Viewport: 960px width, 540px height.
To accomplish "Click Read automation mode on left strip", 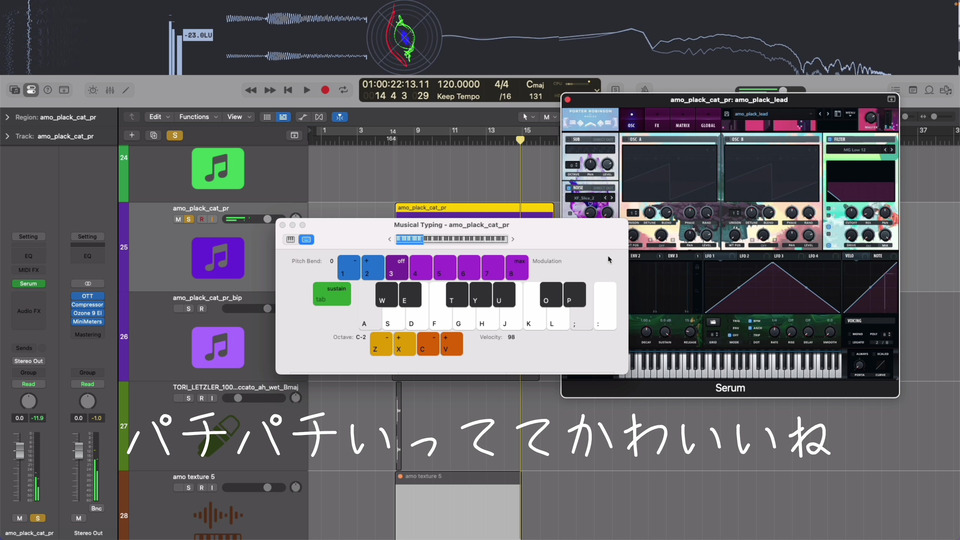I will coord(28,384).
